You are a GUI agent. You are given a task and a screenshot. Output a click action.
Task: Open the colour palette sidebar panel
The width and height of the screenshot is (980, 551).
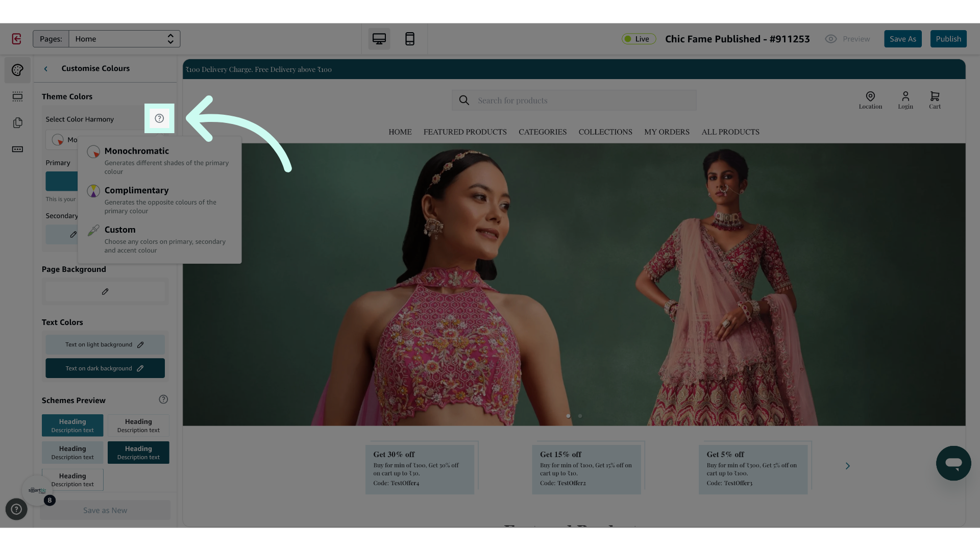tap(17, 70)
